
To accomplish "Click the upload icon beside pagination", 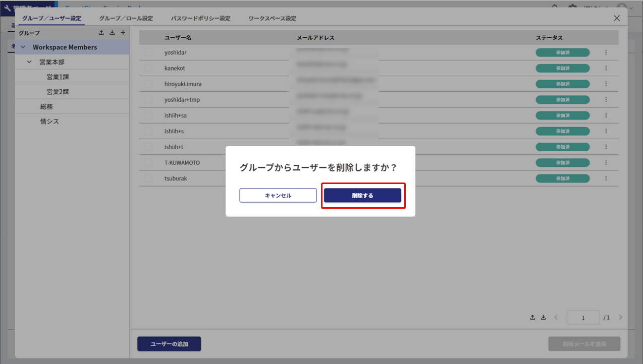I will [x=532, y=318].
